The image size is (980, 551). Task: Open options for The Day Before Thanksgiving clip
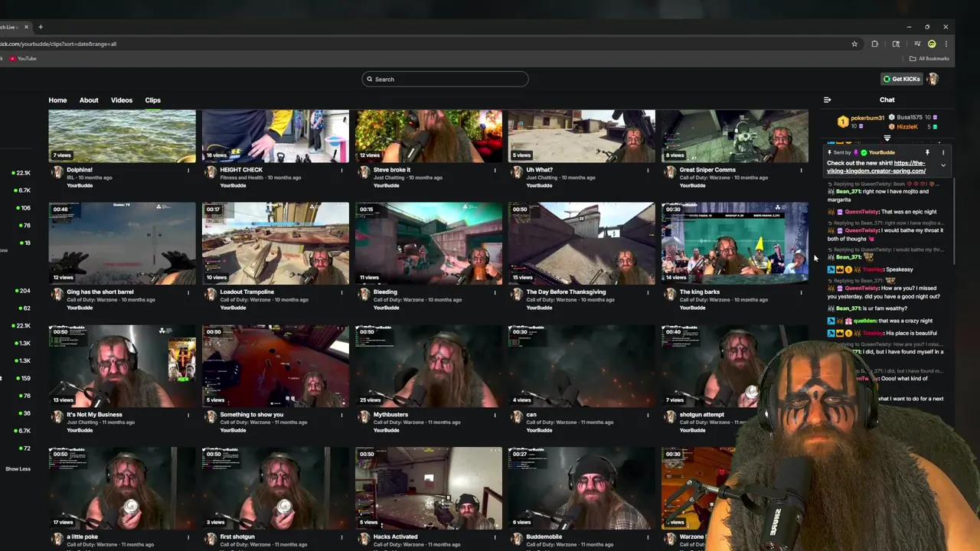click(x=648, y=292)
